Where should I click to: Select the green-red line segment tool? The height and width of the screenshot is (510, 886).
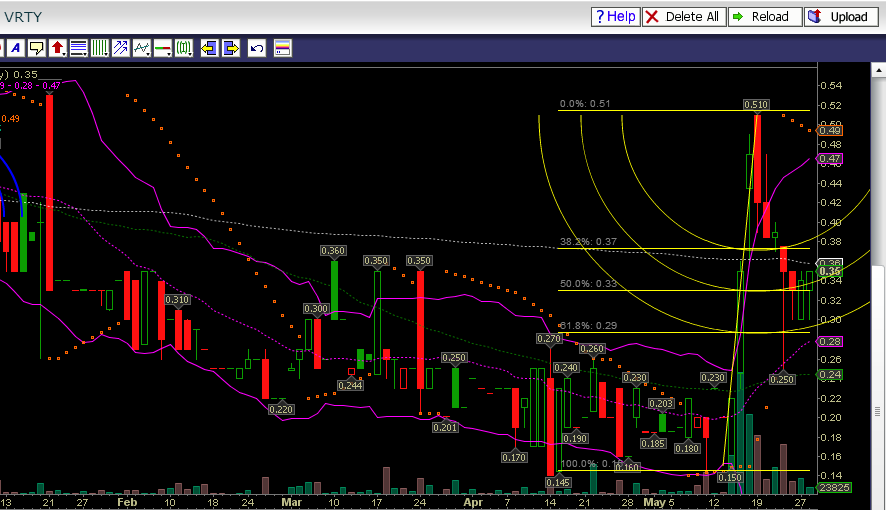coord(162,49)
